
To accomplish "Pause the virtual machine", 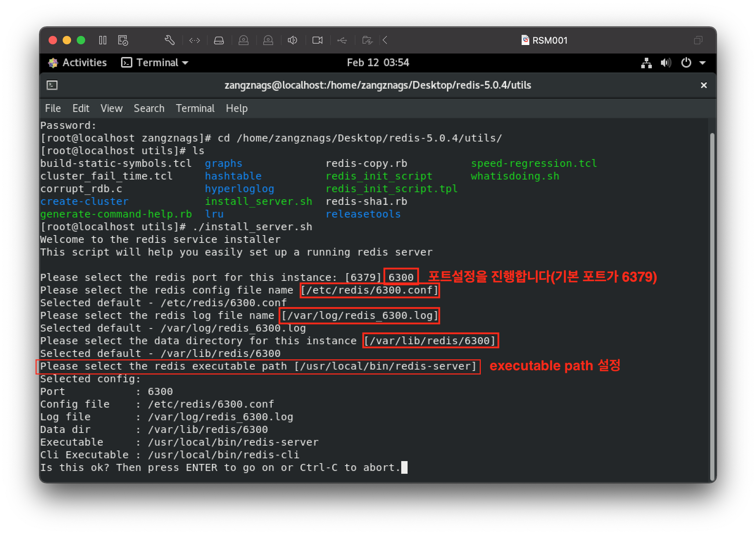I will coord(103,40).
